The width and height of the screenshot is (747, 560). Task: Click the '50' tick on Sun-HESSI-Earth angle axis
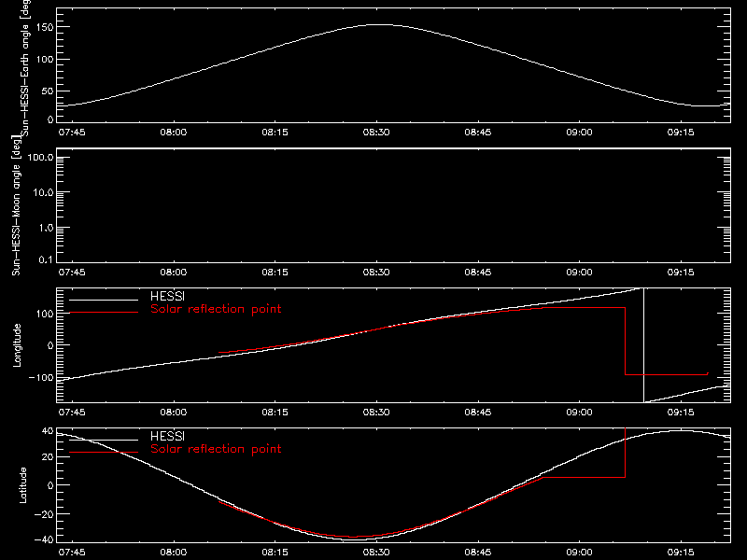click(48, 91)
